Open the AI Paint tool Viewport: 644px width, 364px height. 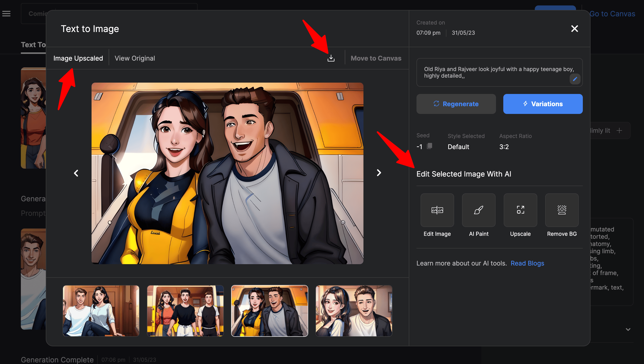[x=479, y=210]
